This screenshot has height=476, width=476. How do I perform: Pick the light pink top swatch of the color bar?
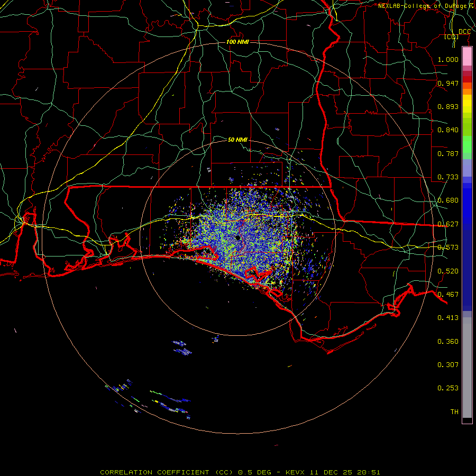tap(467, 57)
